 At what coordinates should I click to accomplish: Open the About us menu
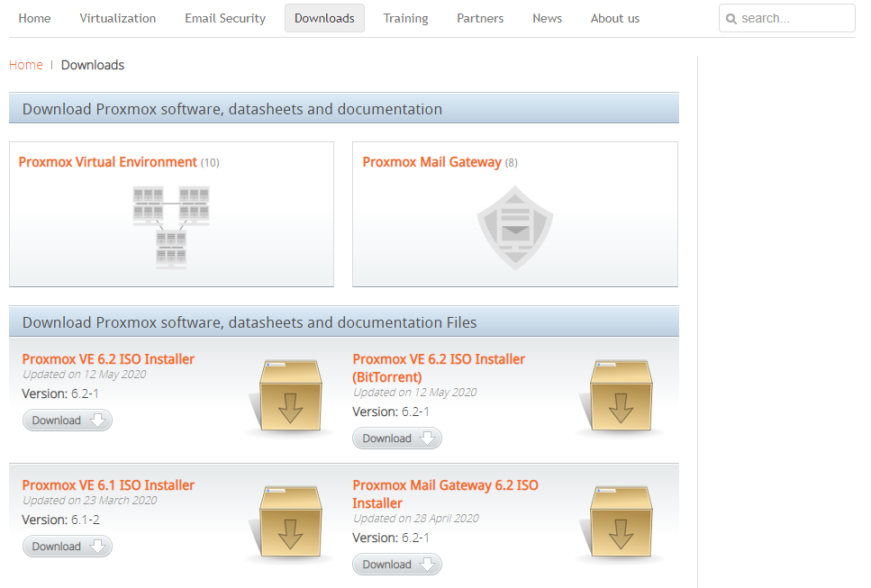(x=615, y=18)
